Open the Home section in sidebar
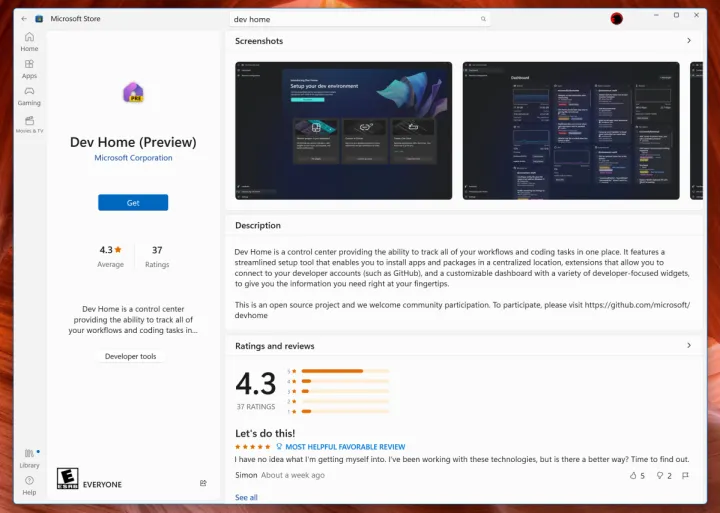The height and width of the screenshot is (513, 720). tap(29, 41)
